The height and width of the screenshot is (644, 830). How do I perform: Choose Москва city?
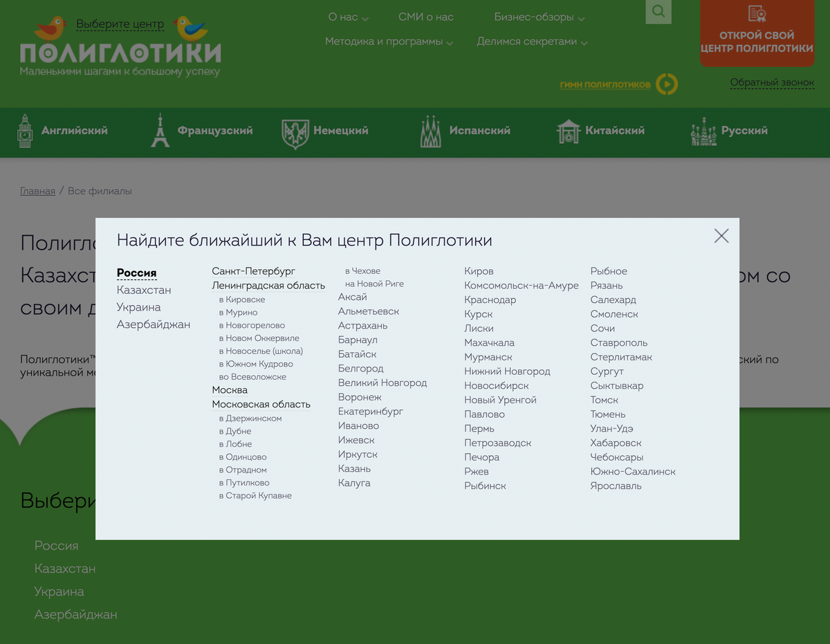point(230,390)
